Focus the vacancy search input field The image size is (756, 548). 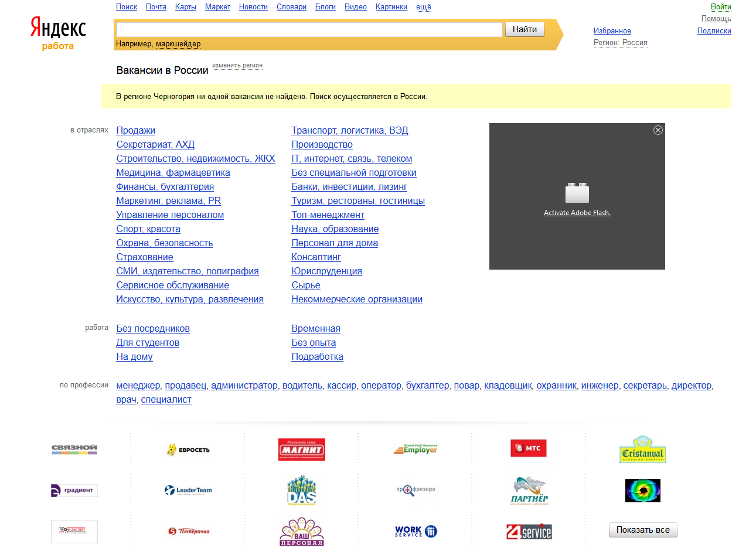(309, 29)
